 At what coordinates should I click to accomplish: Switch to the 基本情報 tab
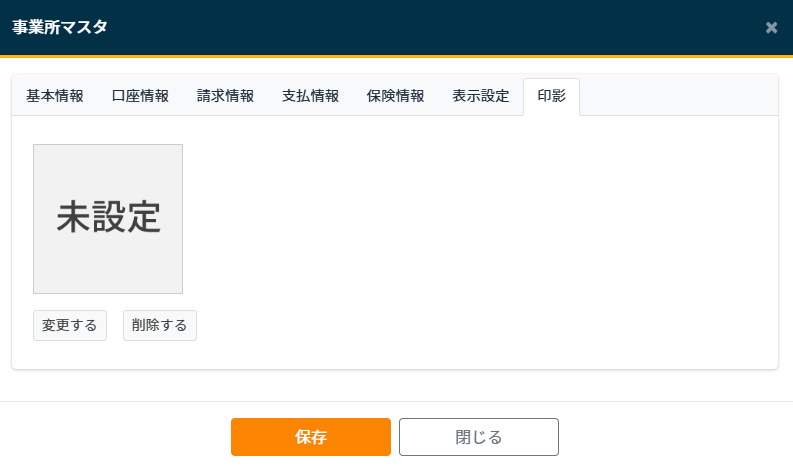(55, 96)
